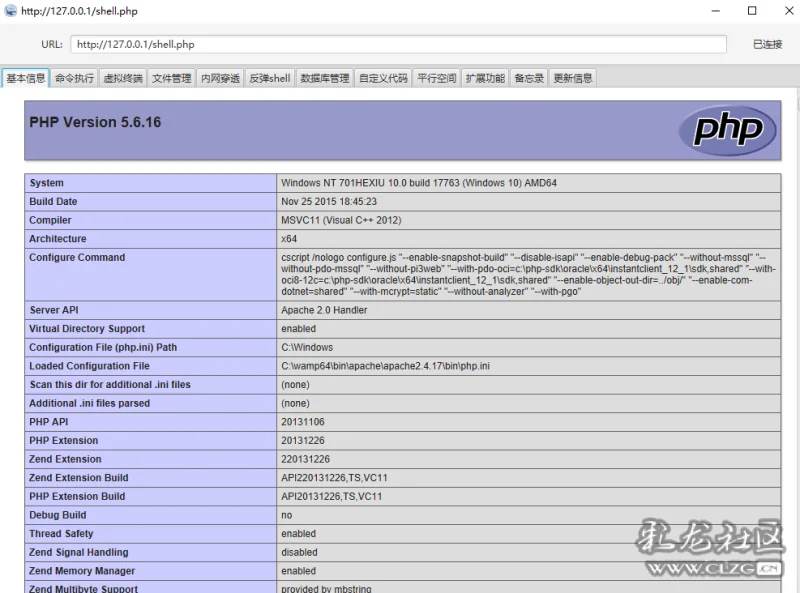This screenshot has height=593, width=800.
Task: Go to the 扩展功能 tab
Action: click(x=485, y=78)
